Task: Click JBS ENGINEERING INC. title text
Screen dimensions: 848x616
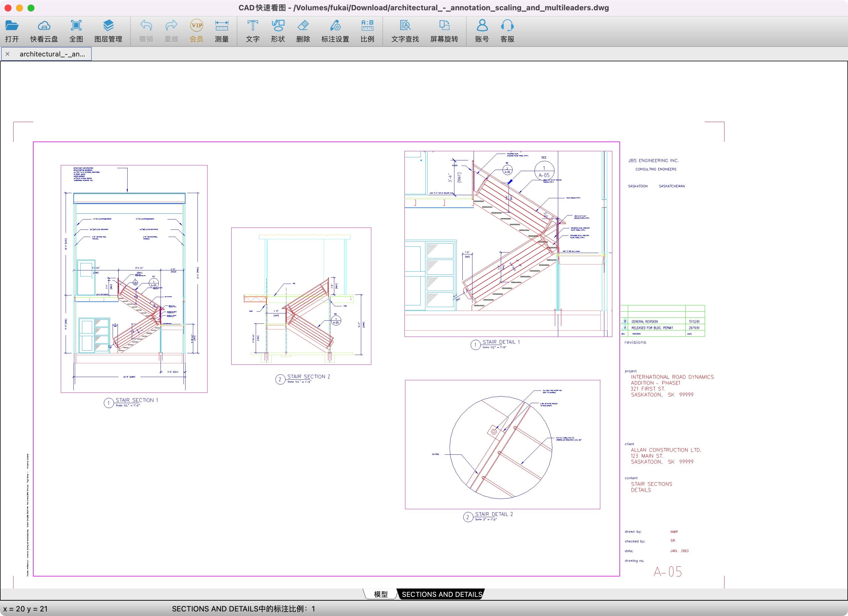Action: (653, 160)
